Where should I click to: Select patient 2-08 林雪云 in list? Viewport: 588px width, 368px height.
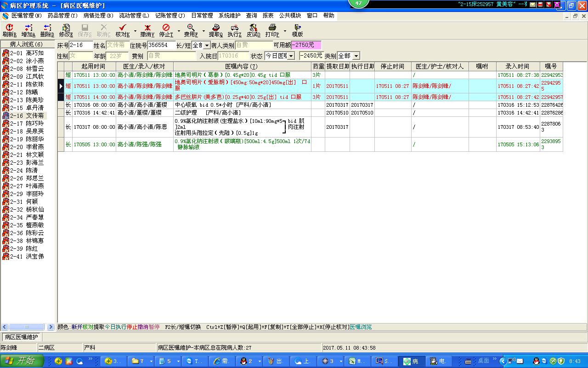coord(27,69)
